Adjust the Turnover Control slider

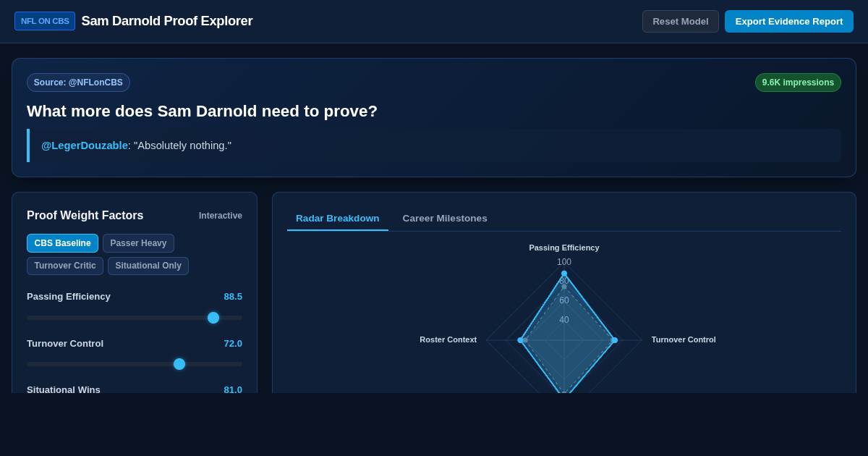coord(135,364)
